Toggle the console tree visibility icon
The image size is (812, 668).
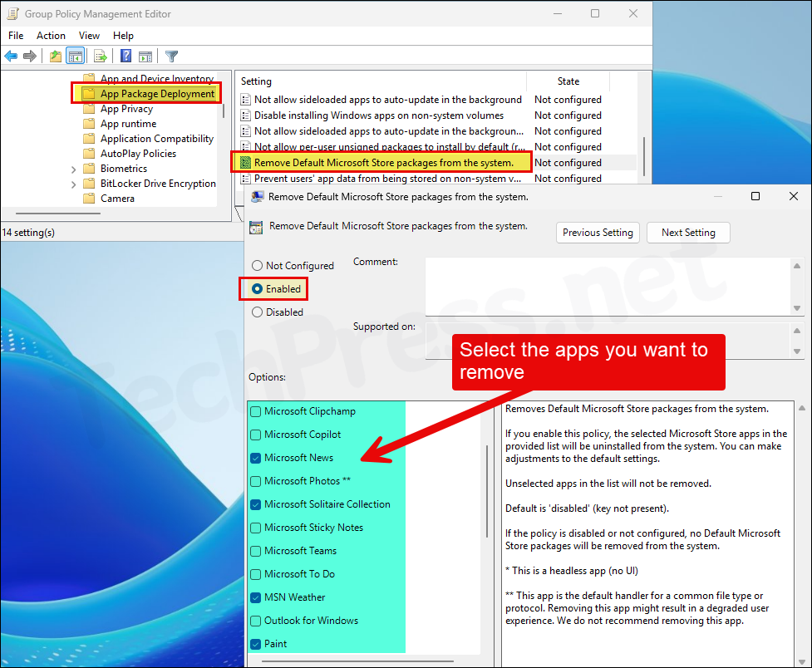coord(75,56)
